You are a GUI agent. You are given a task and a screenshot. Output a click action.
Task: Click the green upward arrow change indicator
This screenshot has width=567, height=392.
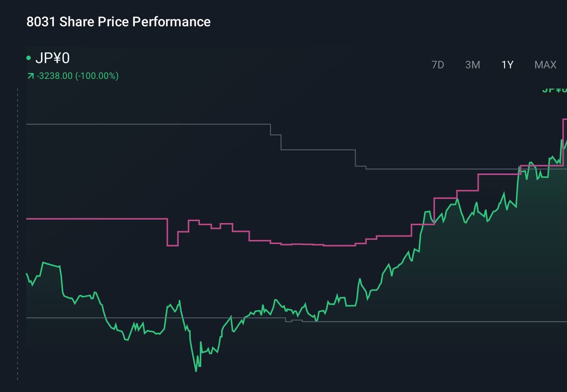pyautogui.click(x=30, y=75)
